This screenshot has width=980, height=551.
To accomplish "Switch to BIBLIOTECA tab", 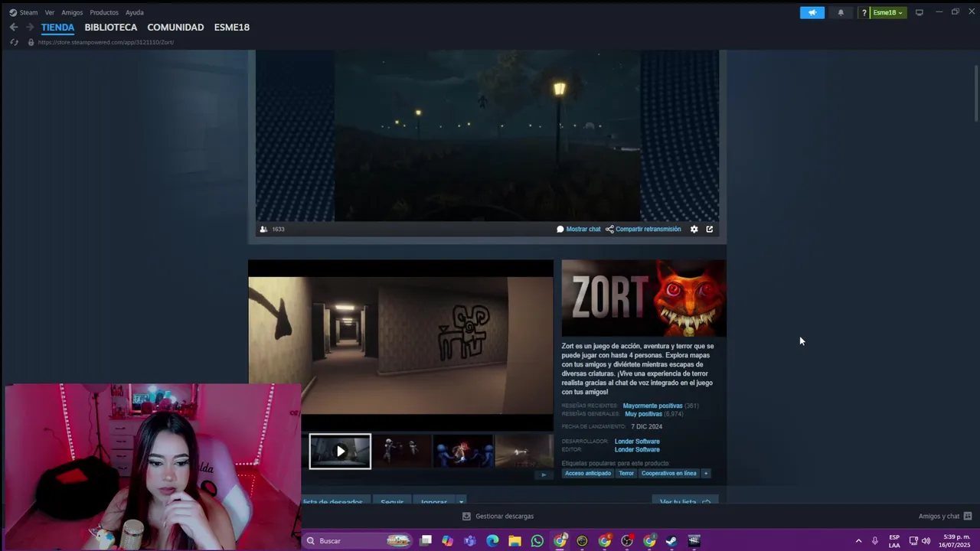I will tap(111, 27).
